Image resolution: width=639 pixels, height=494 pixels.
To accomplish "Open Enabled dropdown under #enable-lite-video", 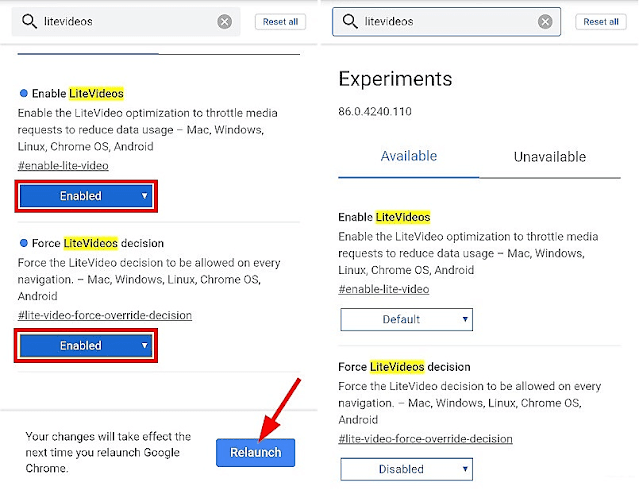I will coord(86,196).
